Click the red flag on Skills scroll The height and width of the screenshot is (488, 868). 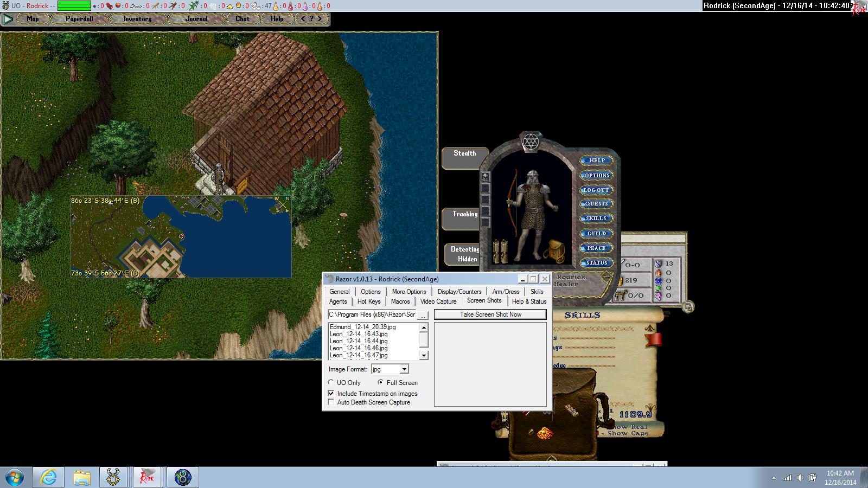click(x=654, y=339)
